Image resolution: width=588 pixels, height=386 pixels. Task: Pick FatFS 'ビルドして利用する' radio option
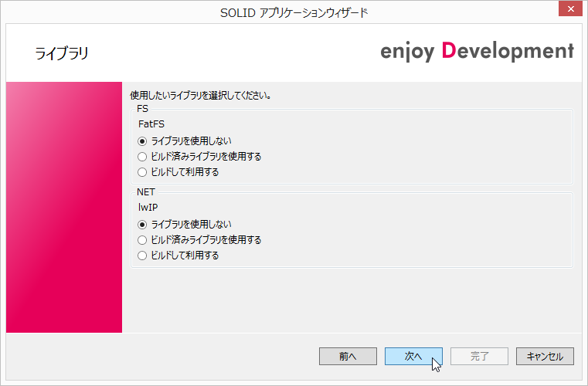tap(142, 172)
